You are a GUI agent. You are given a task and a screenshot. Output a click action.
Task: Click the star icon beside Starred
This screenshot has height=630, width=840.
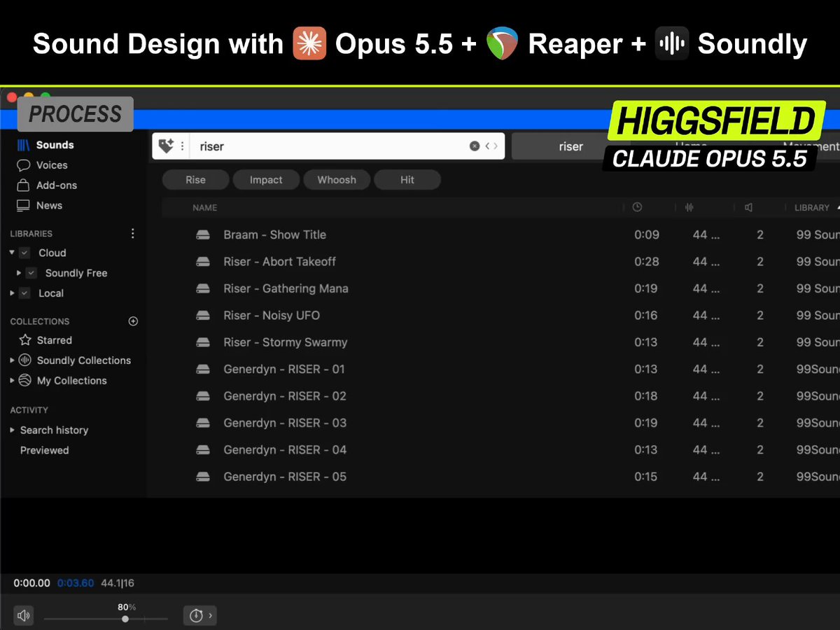click(25, 340)
